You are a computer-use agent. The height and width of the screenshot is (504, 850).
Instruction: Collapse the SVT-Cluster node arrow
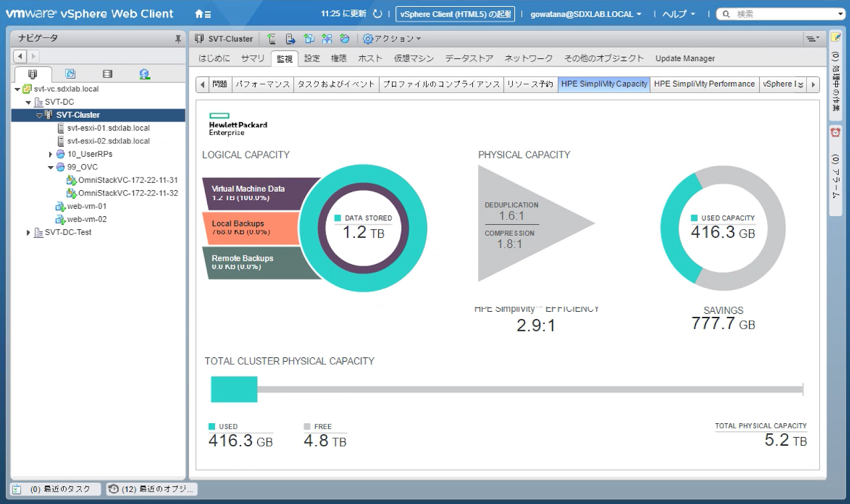coord(39,115)
